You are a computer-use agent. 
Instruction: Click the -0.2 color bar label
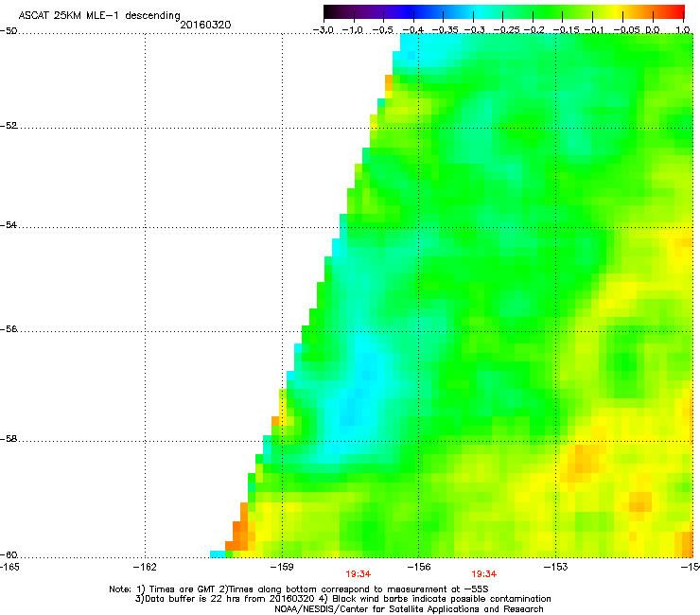pos(534,30)
